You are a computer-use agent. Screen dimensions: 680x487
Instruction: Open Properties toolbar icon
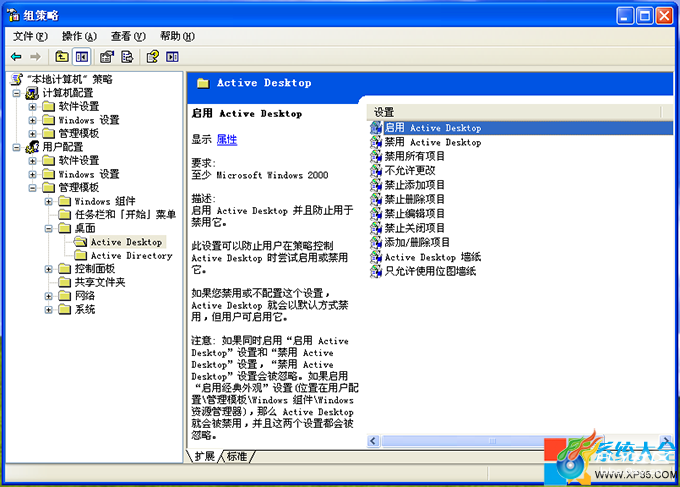tap(107, 56)
